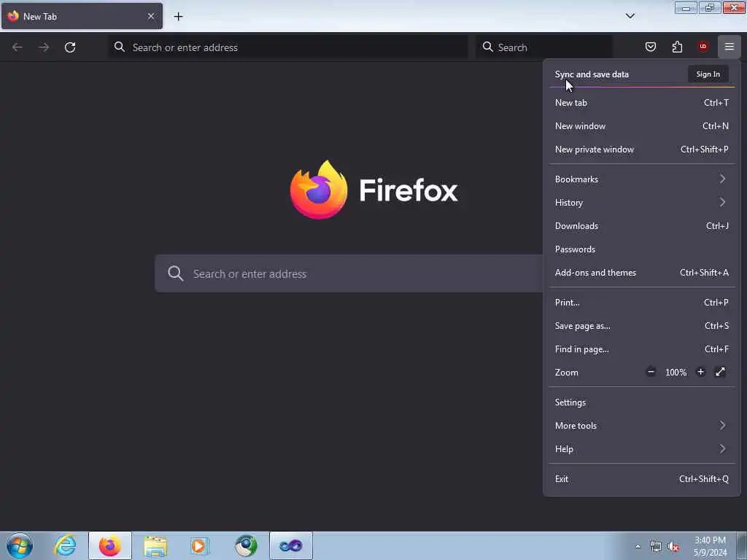
Task: Expand the History submenu
Action: [x=641, y=203]
